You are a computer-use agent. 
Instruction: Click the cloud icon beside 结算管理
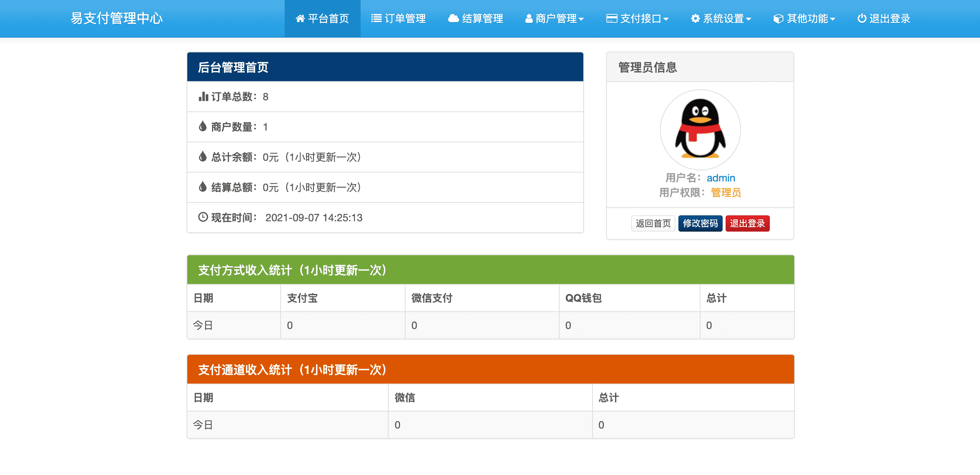point(453,19)
